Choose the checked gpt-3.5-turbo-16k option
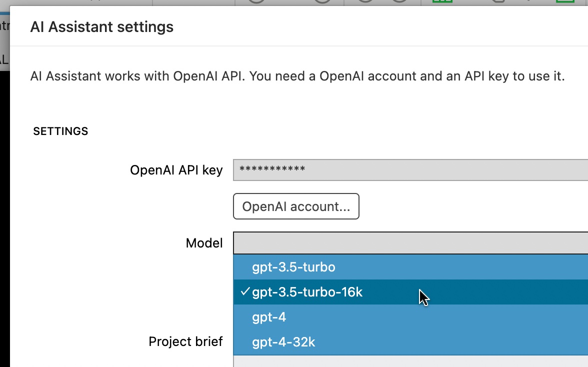The height and width of the screenshot is (367, 588). coord(410,292)
